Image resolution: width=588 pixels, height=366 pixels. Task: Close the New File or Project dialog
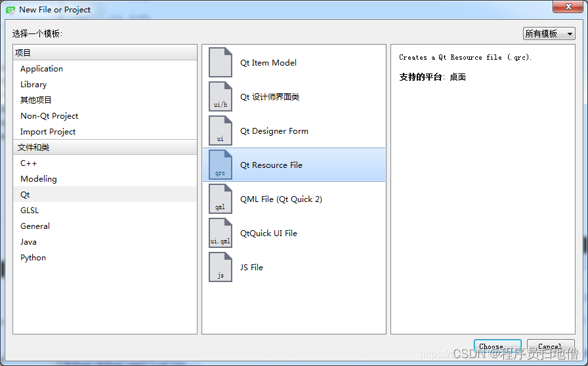(568, 7)
